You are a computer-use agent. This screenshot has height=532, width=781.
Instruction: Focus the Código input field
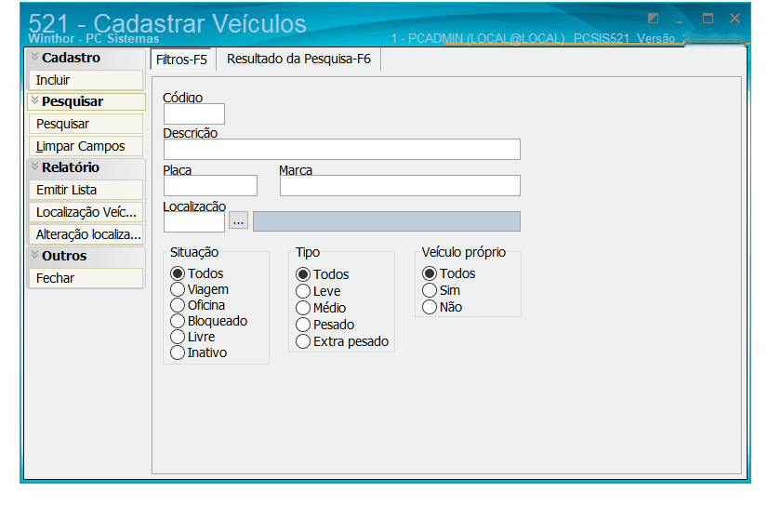[x=194, y=114]
